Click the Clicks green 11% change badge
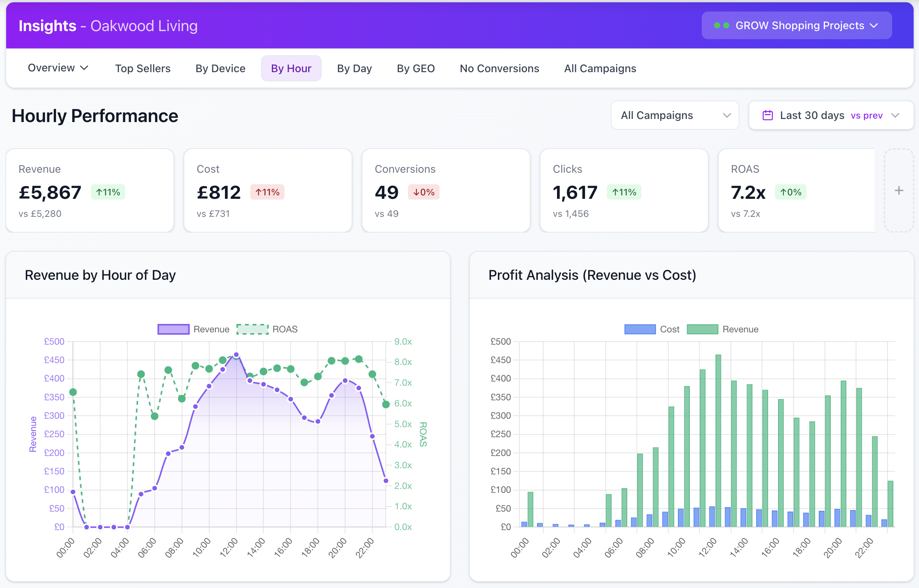 [x=624, y=192]
